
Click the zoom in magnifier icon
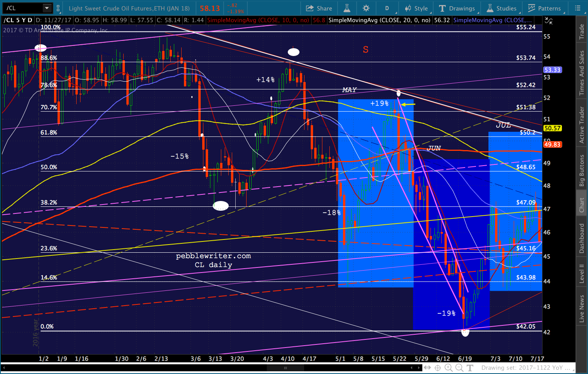448,368
